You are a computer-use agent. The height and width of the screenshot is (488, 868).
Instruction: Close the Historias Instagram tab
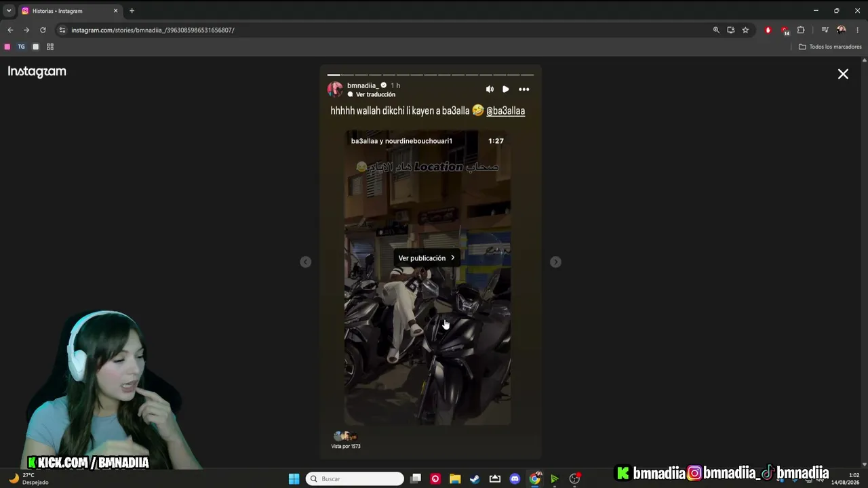click(115, 11)
